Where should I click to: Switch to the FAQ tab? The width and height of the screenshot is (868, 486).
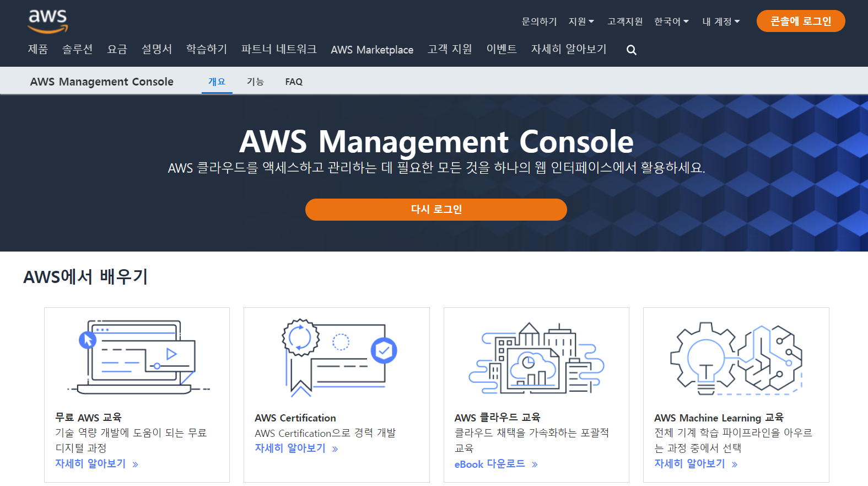(294, 82)
